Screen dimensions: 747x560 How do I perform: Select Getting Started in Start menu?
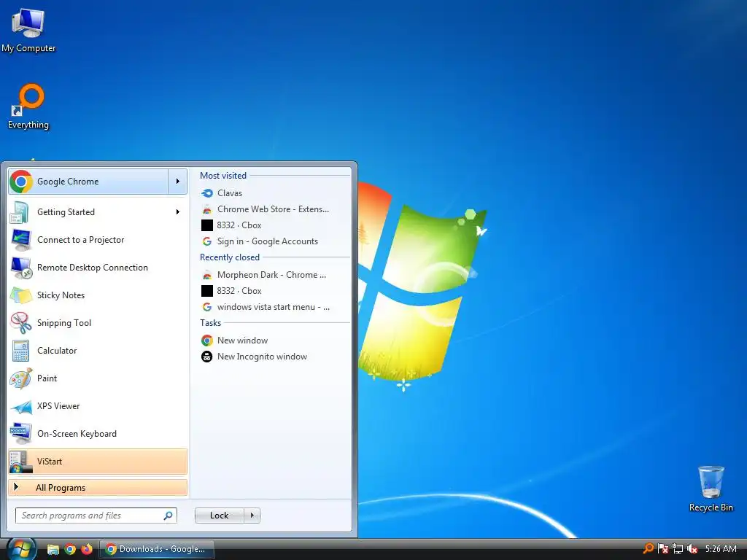(x=98, y=212)
